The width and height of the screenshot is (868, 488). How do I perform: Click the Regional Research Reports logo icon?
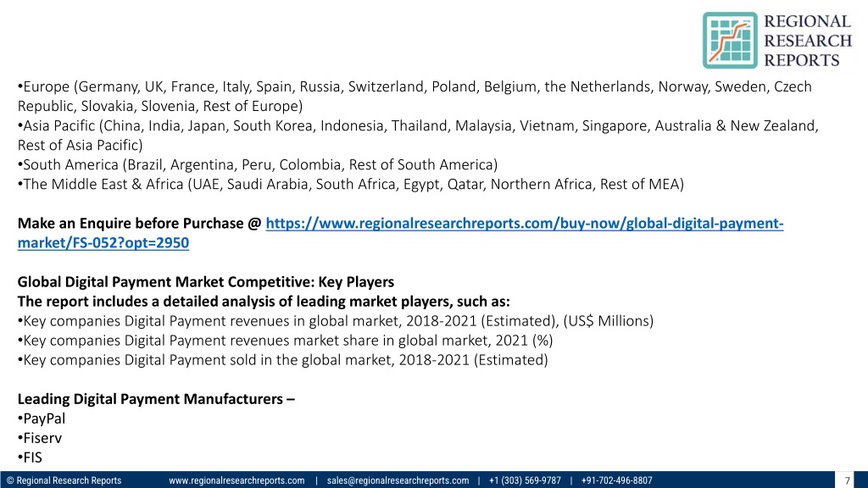click(x=730, y=41)
